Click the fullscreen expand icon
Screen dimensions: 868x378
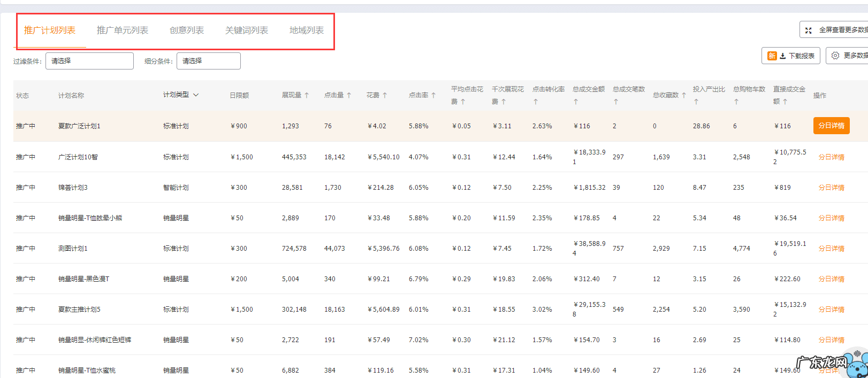click(x=809, y=30)
